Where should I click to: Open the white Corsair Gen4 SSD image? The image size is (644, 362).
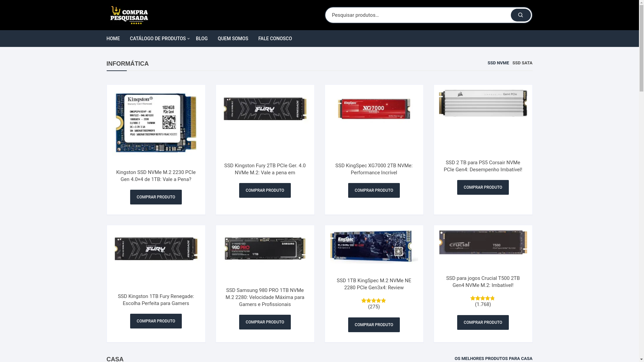483,103
